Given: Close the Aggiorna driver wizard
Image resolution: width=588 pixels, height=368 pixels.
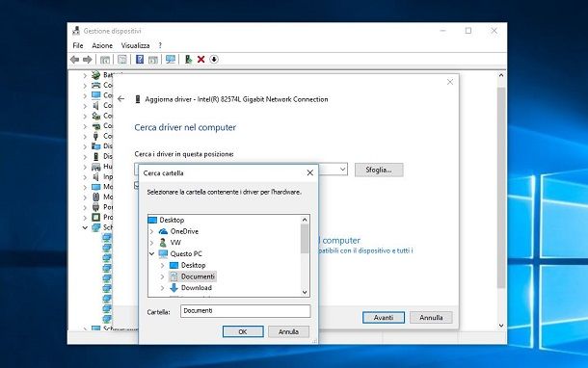Looking at the screenshot, I should click(x=450, y=82).
